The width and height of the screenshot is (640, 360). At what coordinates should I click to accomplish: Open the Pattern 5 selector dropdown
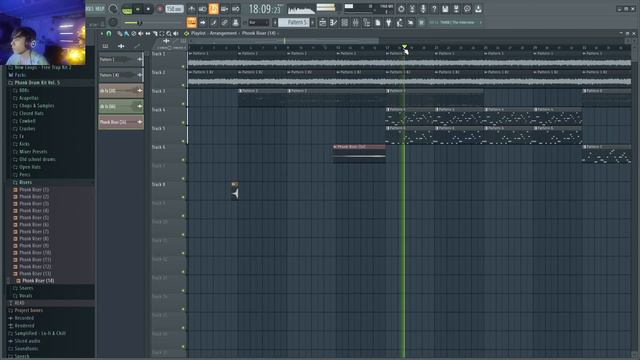(x=293, y=22)
